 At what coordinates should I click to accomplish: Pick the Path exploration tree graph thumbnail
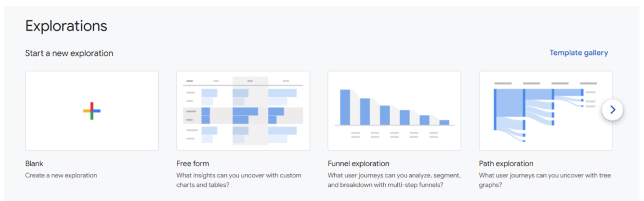point(546,111)
